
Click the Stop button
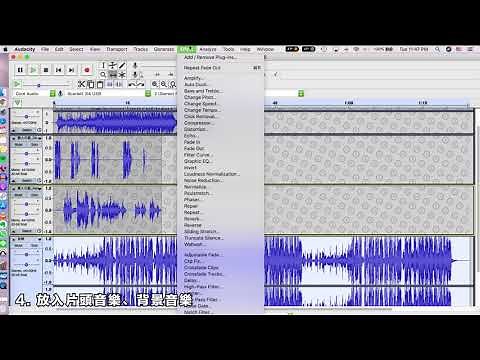point(46,70)
